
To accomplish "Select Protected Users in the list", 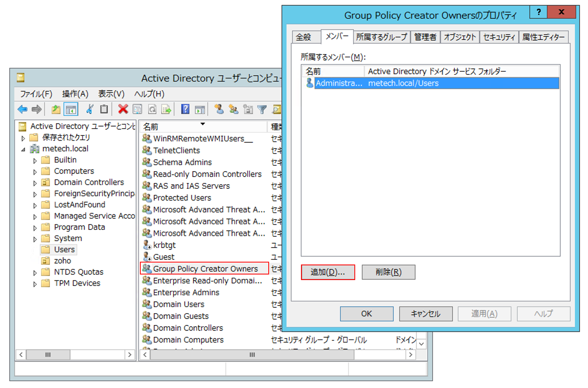I will click(182, 198).
